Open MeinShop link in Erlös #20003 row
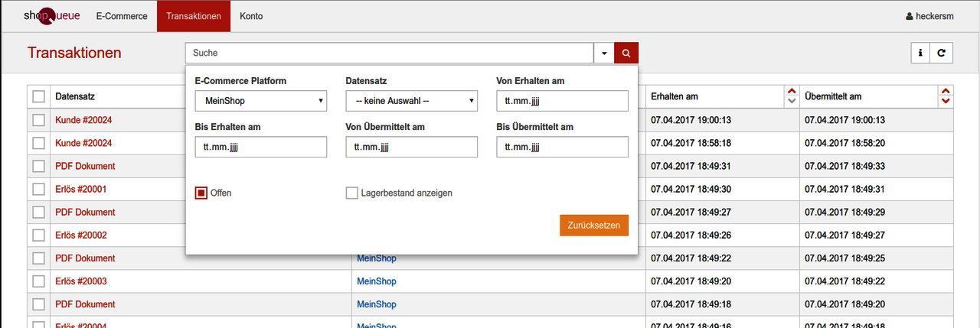 coord(377,281)
